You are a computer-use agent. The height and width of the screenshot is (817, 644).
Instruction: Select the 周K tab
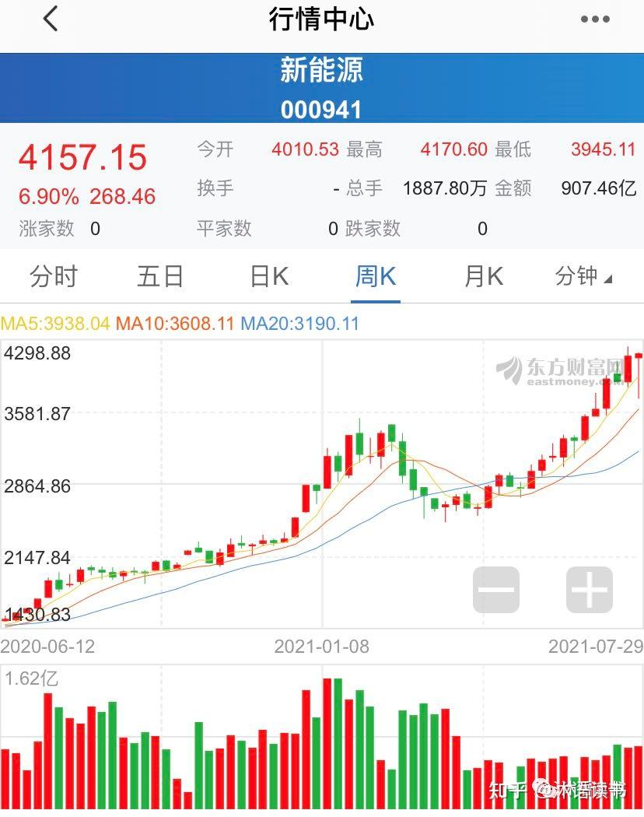coord(376,276)
